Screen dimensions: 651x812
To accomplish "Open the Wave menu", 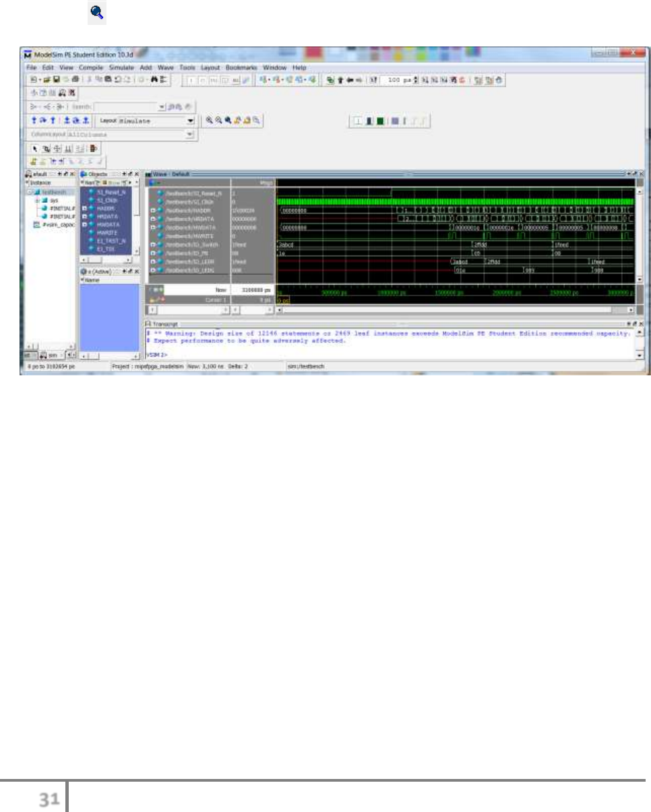I will coord(166,67).
